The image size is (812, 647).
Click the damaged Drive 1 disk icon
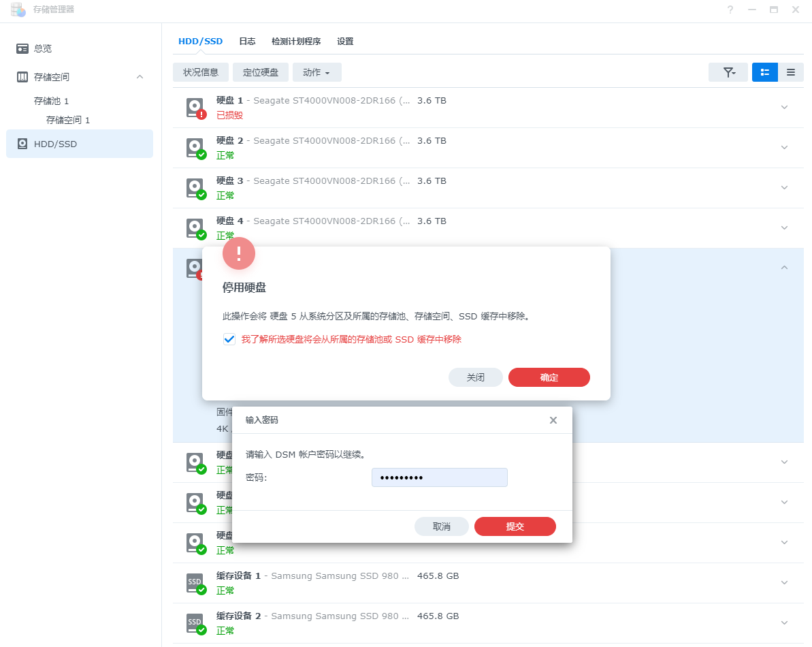[195, 108]
